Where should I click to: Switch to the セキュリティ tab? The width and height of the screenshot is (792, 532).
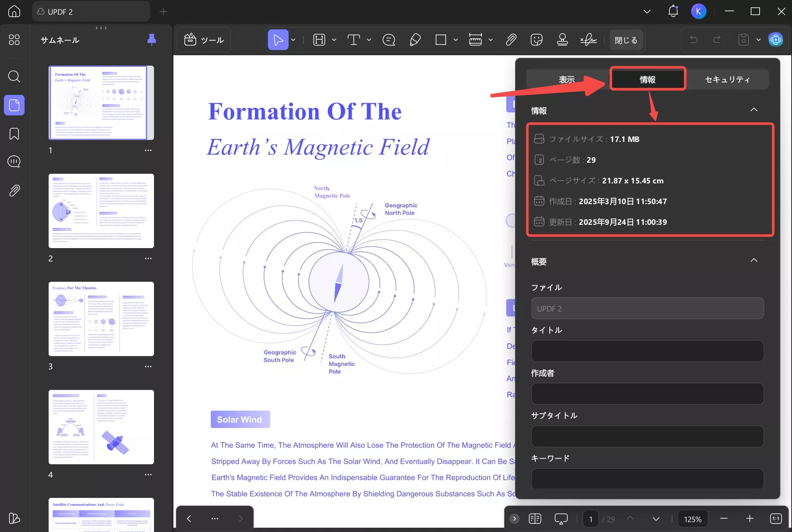pyautogui.click(x=727, y=79)
